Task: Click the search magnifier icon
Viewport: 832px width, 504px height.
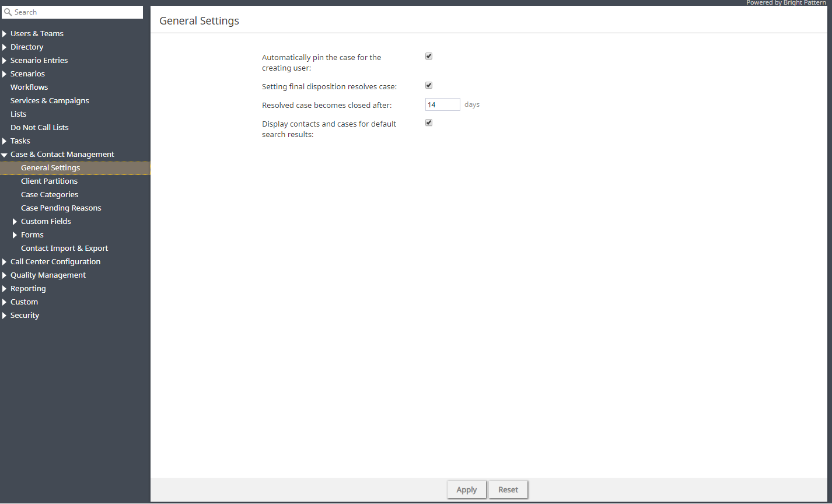Action: point(8,12)
